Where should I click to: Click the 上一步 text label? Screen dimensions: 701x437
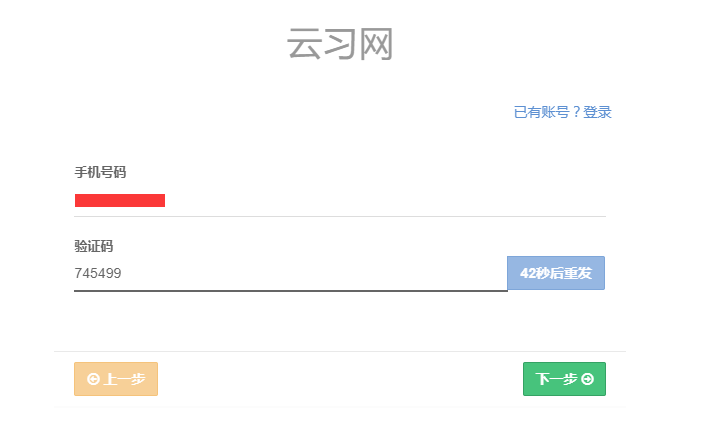coord(125,379)
